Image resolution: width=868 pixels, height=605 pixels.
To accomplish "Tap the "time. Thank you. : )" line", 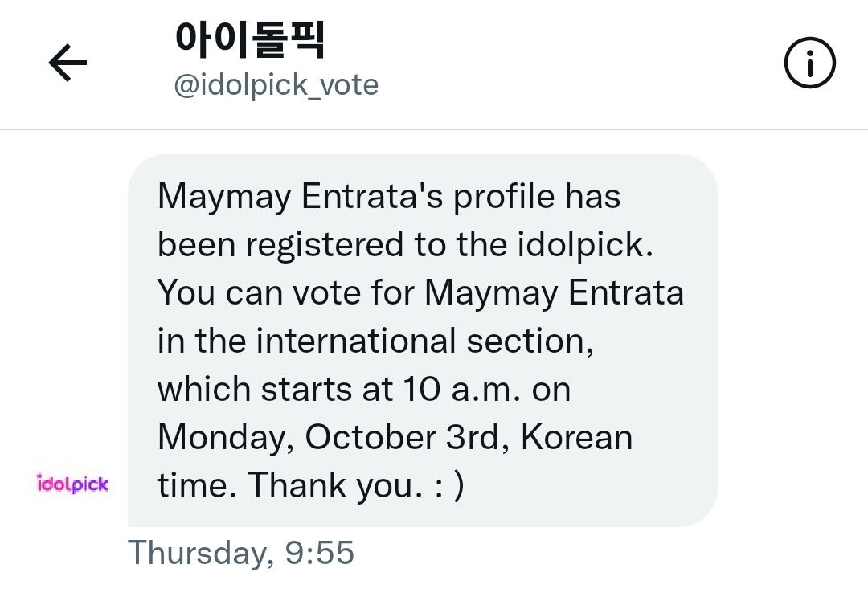I will point(310,485).
